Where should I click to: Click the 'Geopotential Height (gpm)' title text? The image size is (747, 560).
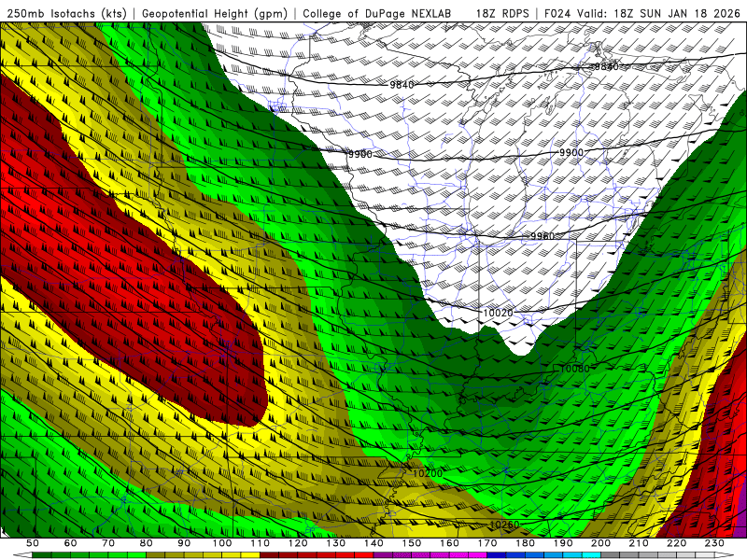[x=215, y=13]
